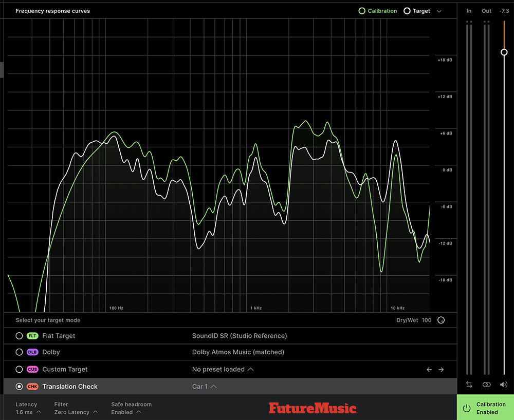Click the +18 dB scale label

click(445, 60)
